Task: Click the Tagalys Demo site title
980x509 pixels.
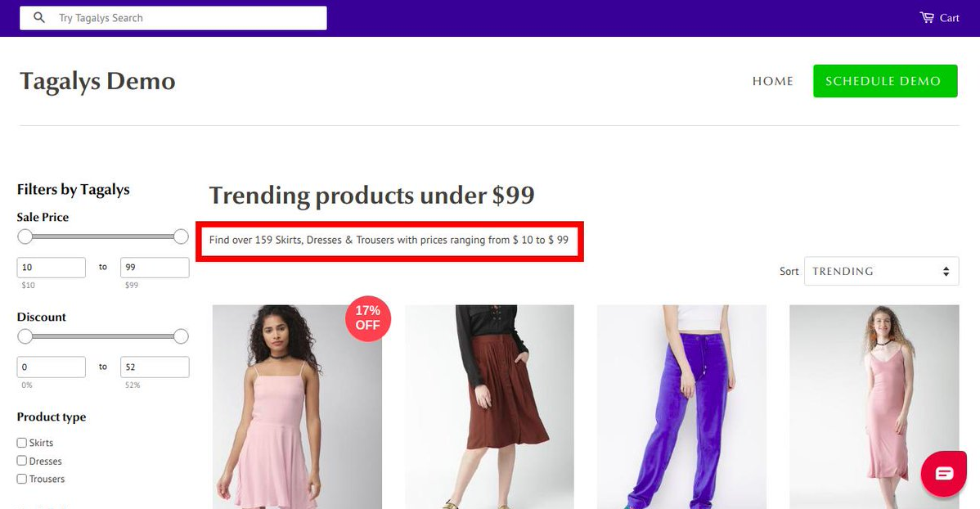Action: 97,81
